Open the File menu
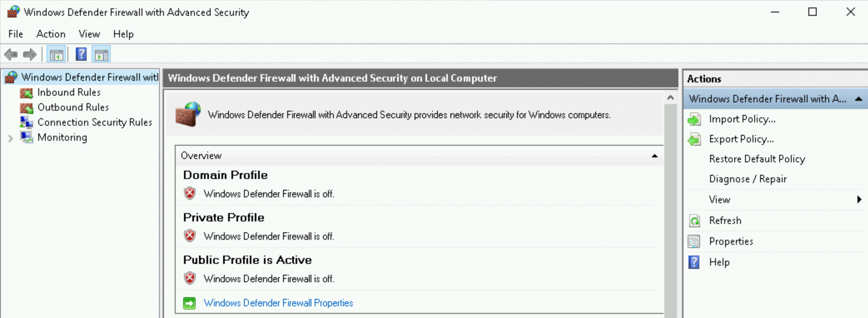Screen dimensions: 868x318 [x=16, y=34]
